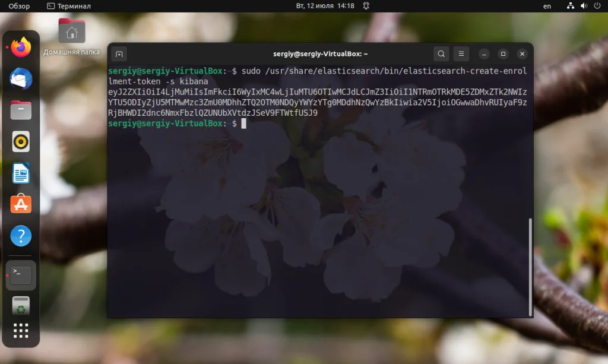608x364 pixels.
Task: Show all applications with the grid button
Action: click(x=20, y=331)
